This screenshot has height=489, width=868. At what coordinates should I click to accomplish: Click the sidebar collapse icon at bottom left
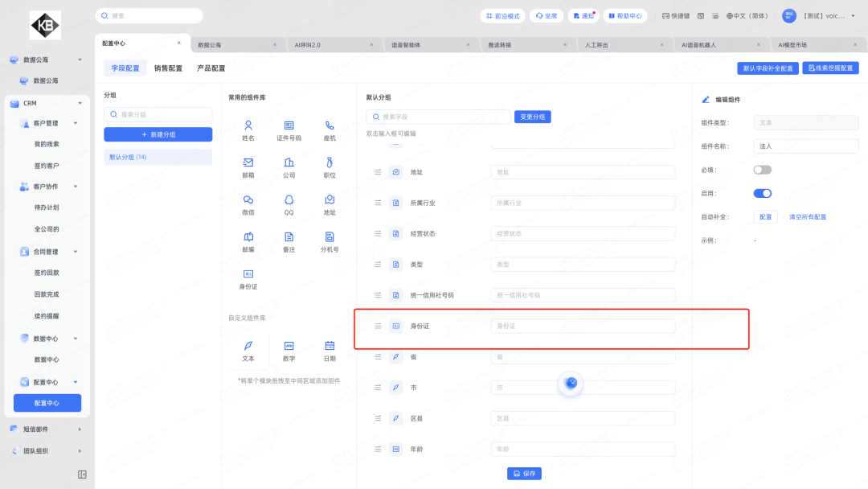pos(82,475)
